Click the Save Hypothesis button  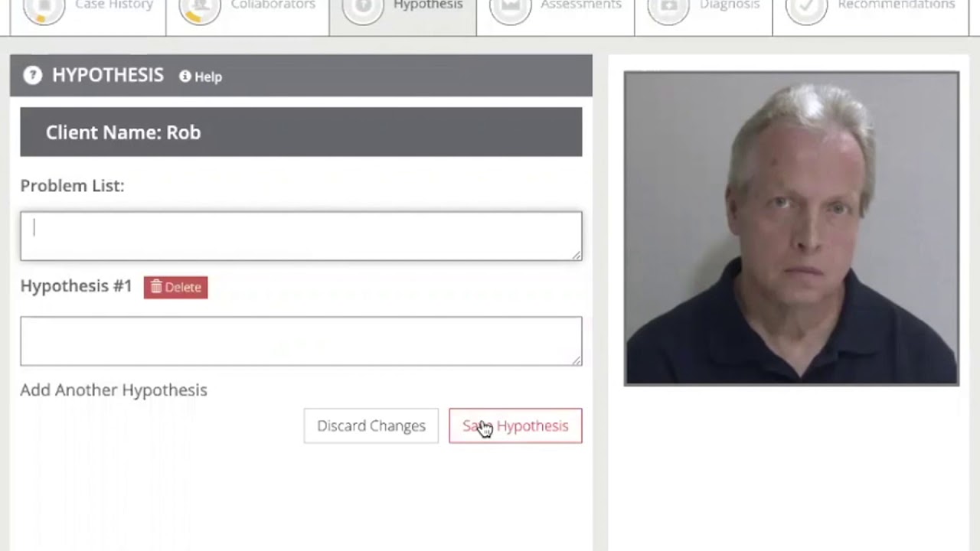(x=515, y=425)
